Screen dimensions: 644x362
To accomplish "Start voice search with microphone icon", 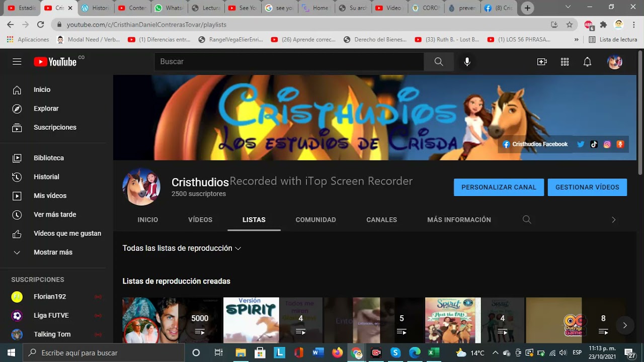I will (x=467, y=61).
